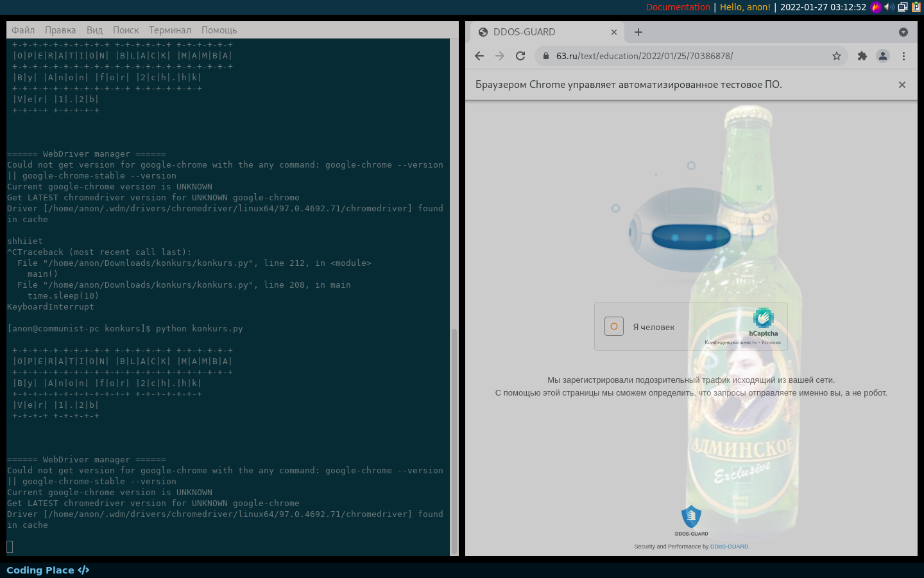Click the "time.sleep(10)" traceback line
Screen dimensions: 924x578
pos(62,296)
